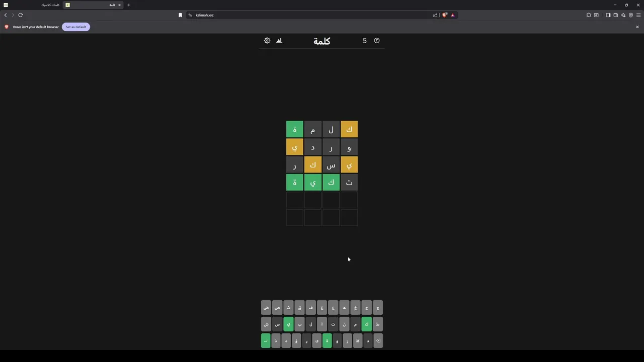Screen dimensions: 644x362
Task: Click the كلمة game title heading
Action: click(x=322, y=41)
